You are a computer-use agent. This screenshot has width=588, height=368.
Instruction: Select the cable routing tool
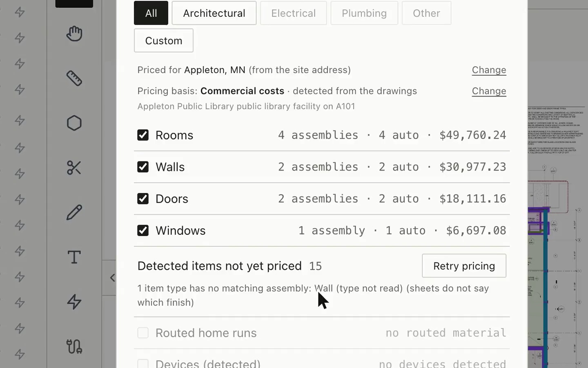(x=74, y=346)
